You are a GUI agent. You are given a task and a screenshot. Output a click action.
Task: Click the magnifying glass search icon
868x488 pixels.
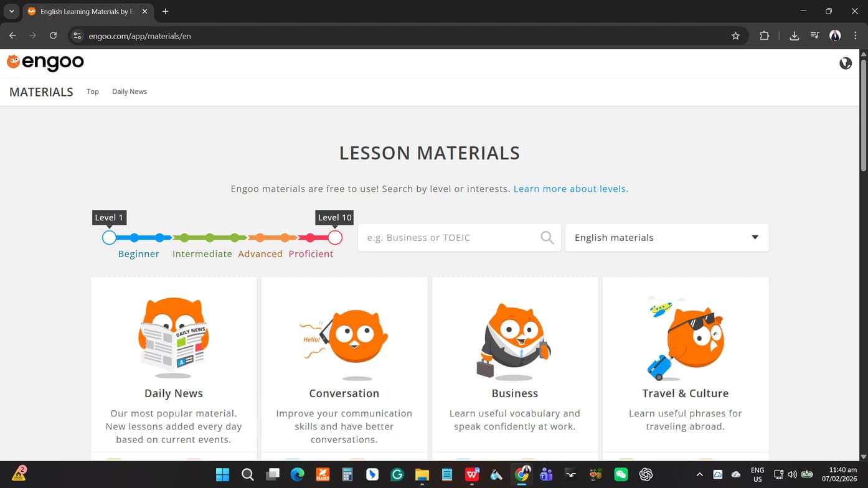547,237
